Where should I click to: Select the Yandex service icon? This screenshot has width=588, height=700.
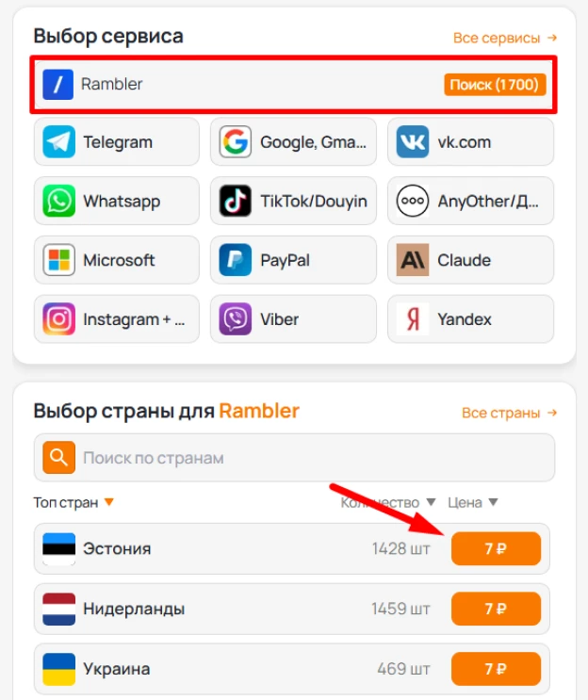pyautogui.click(x=413, y=319)
